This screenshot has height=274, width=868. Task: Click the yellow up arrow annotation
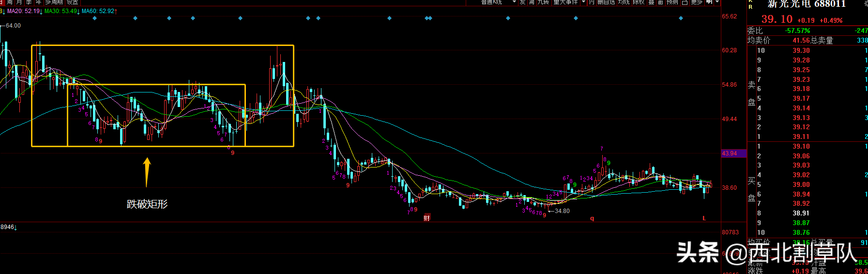tap(147, 172)
